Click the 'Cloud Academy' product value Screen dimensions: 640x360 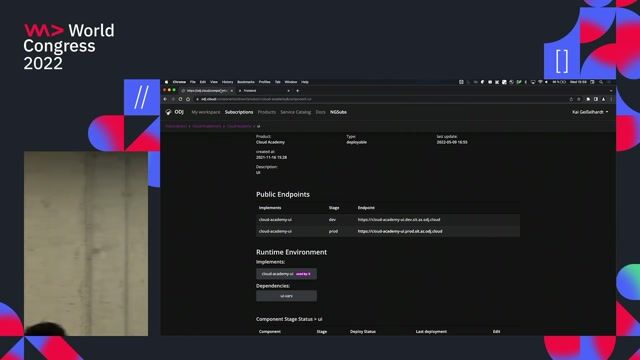click(270, 142)
